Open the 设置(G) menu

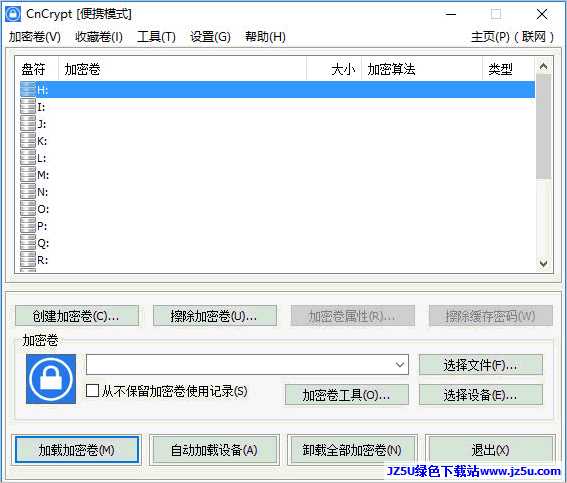[x=210, y=37]
